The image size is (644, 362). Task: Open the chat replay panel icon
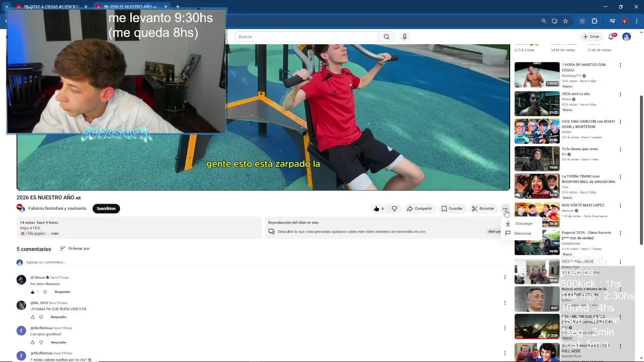coord(272,232)
